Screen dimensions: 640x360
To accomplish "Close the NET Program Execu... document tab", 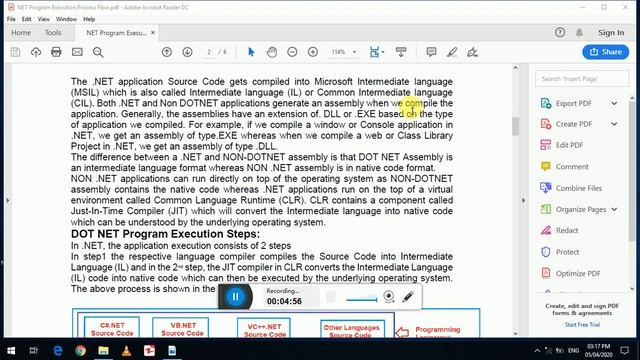I will pos(153,33).
